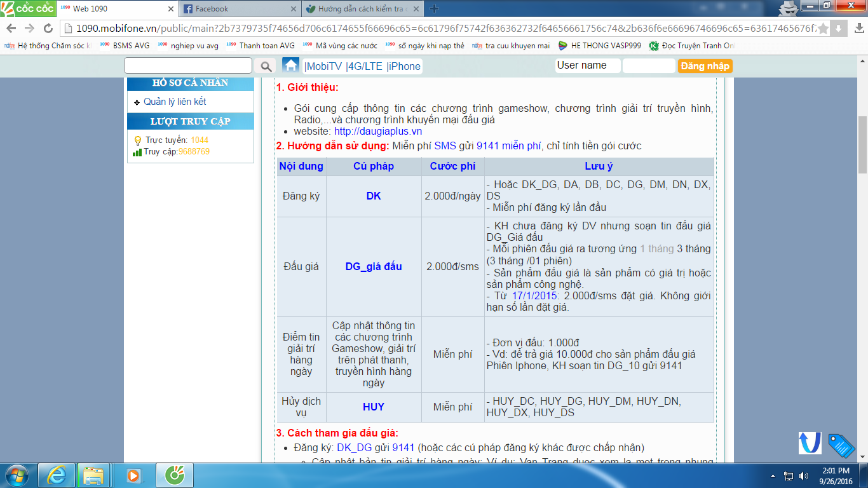Open the HE THONG VASP999 bookmark
This screenshot has height=488, width=868.
point(600,46)
